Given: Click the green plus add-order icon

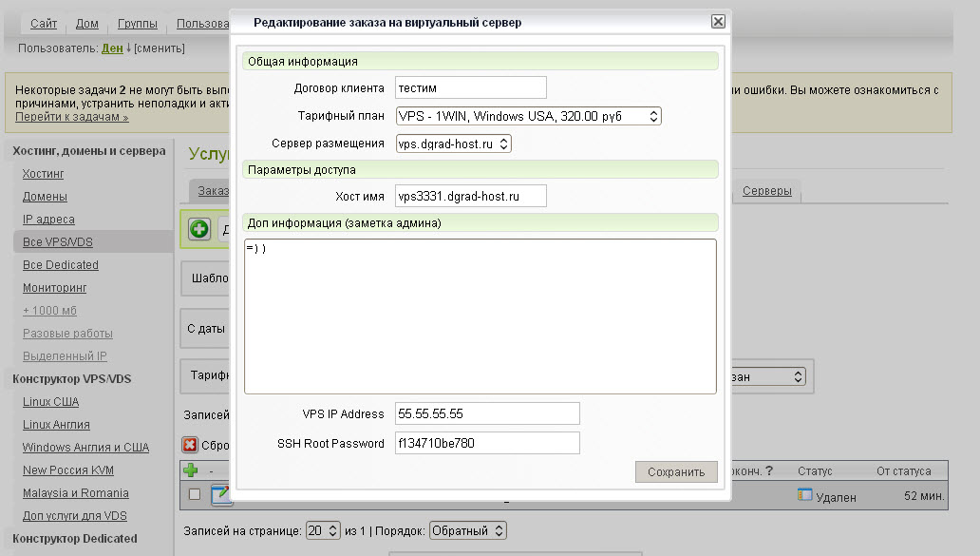Looking at the screenshot, I should 199,229.
